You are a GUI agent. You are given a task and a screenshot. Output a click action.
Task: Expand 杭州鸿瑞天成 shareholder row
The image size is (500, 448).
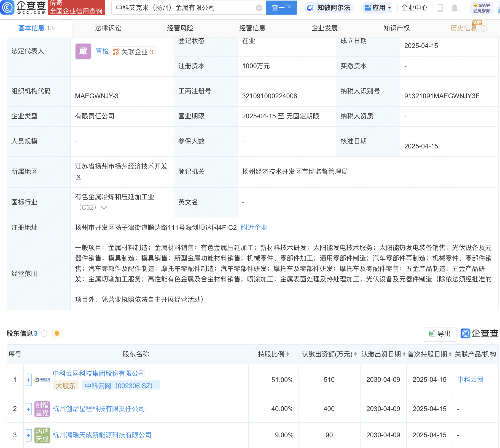tap(29, 435)
